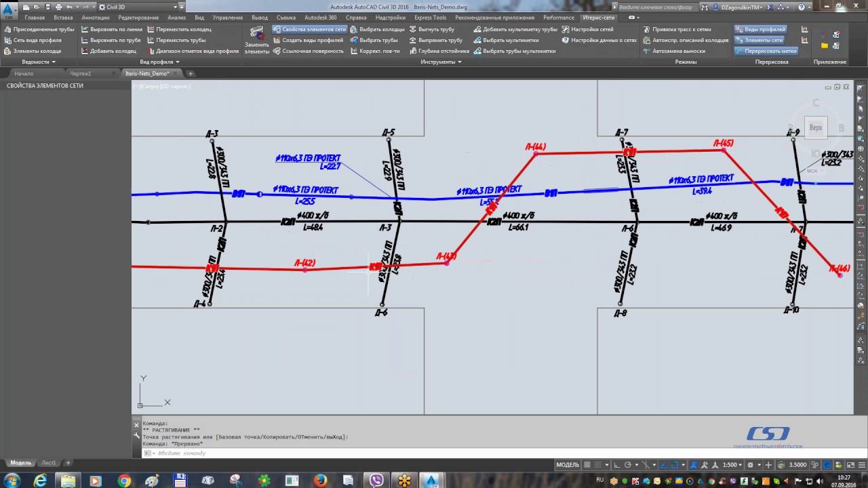Click the Plot printer icon in quick access toolbar
The height and width of the screenshot is (488, 868).
[58, 7]
